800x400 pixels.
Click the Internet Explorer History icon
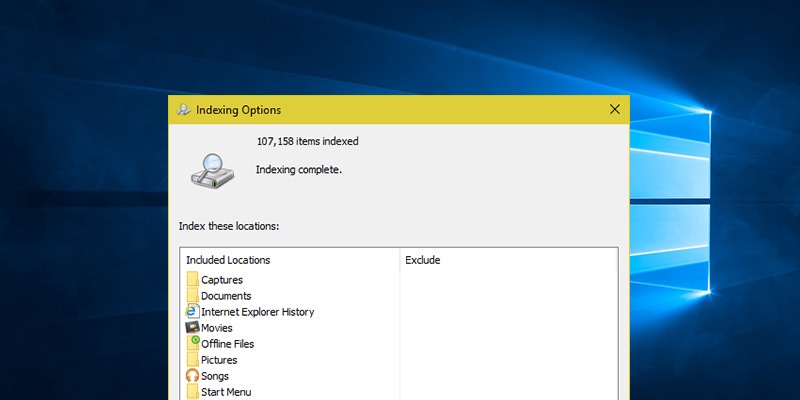click(x=192, y=312)
